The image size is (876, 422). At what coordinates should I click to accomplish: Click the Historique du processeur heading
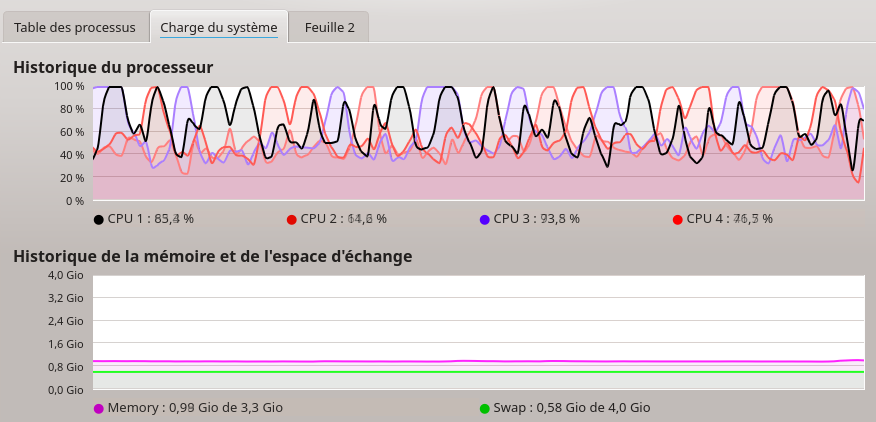click(x=113, y=67)
